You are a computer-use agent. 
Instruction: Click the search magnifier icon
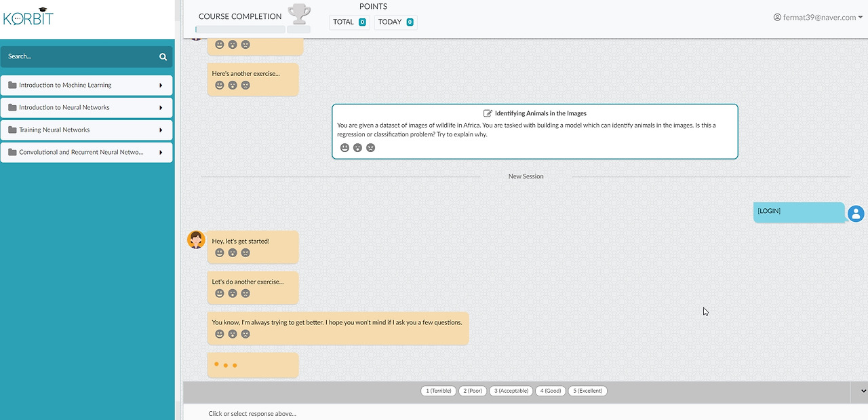(163, 57)
